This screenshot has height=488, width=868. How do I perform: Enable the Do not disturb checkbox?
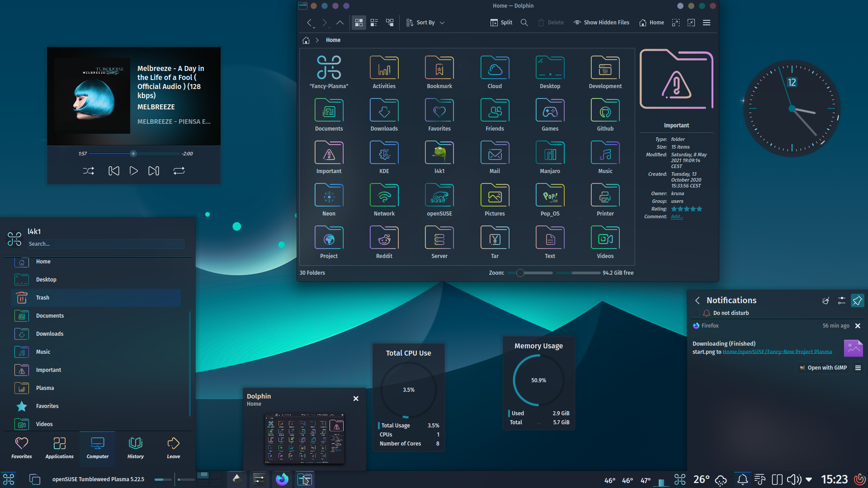696,313
